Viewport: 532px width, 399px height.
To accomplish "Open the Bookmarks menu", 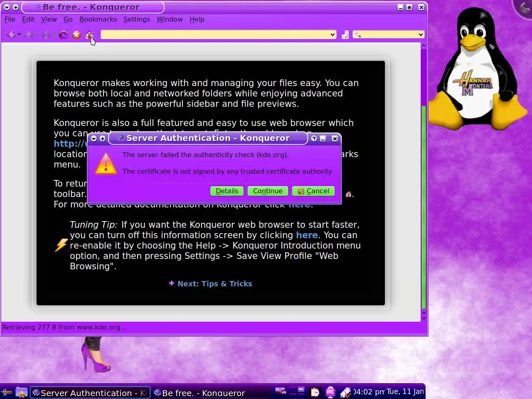I will click(98, 19).
